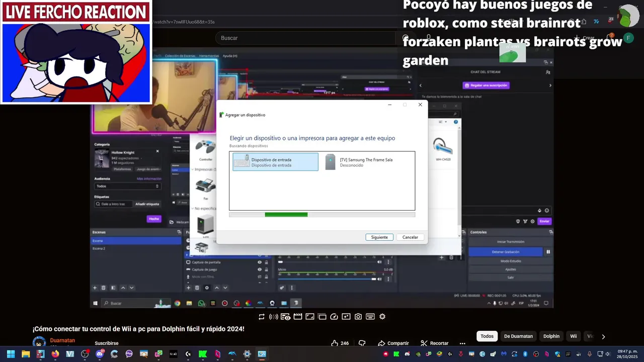Remove Hollow Knight category with its X
Screen dimensions: 644x362
coord(157,151)
